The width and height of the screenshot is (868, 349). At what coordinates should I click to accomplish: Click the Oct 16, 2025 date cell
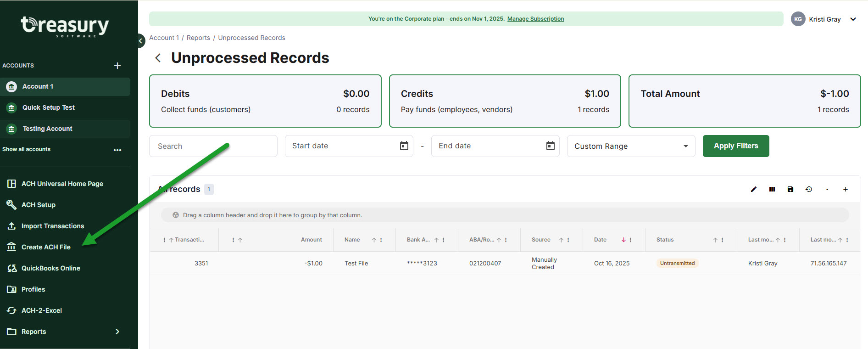(x=612, y=264)
